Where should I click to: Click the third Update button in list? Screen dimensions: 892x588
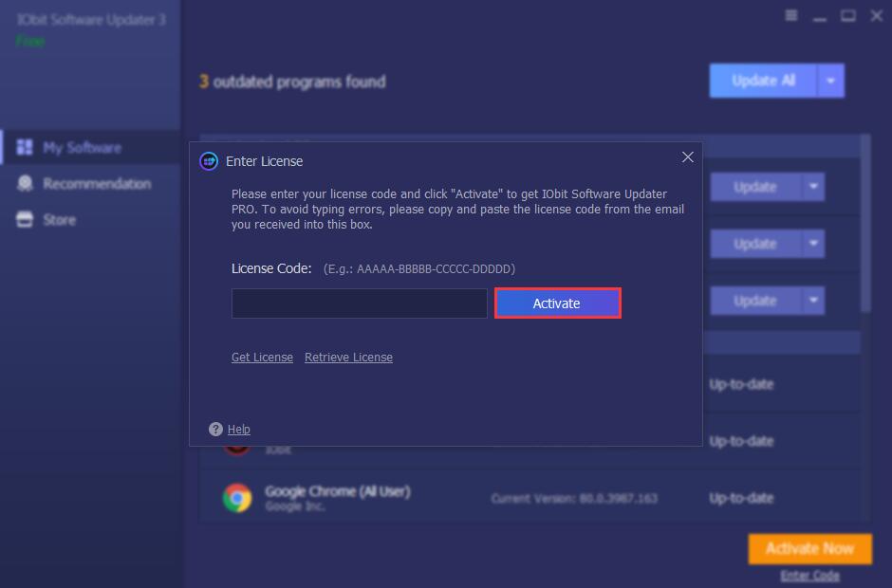point(755,301)
